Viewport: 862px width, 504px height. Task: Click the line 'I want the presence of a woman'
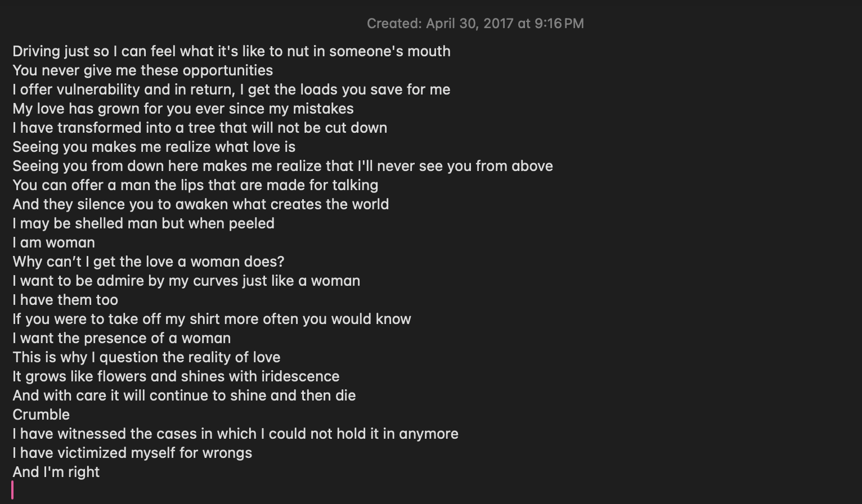tap(122, 338)
